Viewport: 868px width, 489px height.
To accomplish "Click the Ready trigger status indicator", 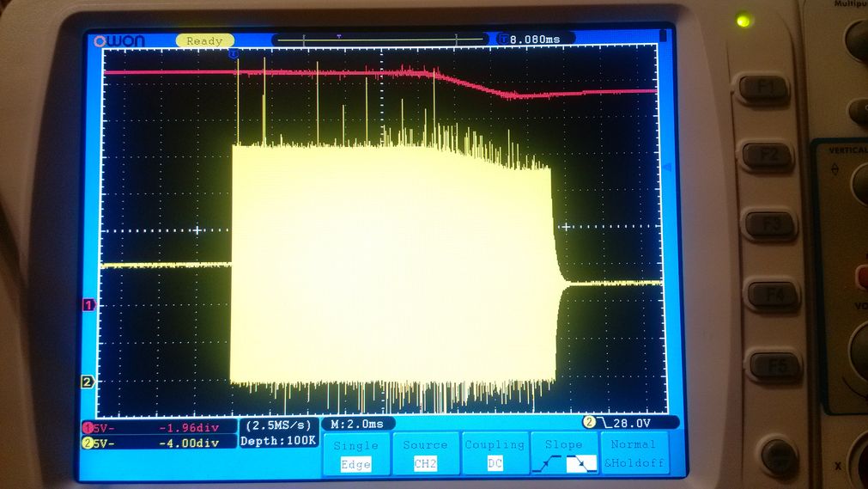I will 203,40.
